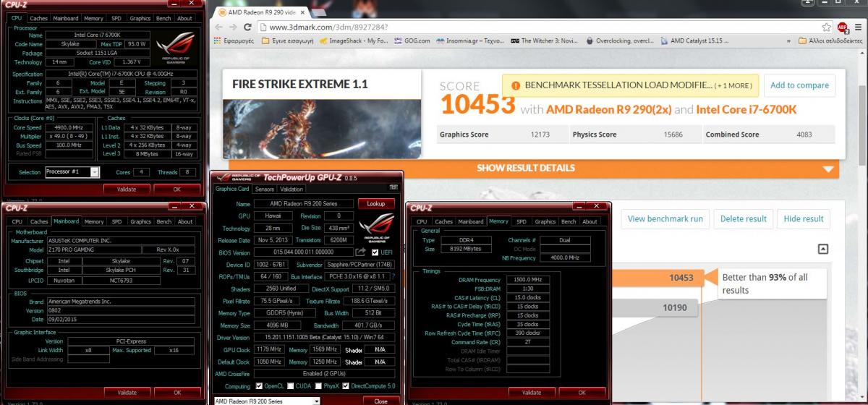Open Memory tab in the Mainboard CPU-Z window
The width and height of the screenshot is (868, 405).
(x=93, y=221)
